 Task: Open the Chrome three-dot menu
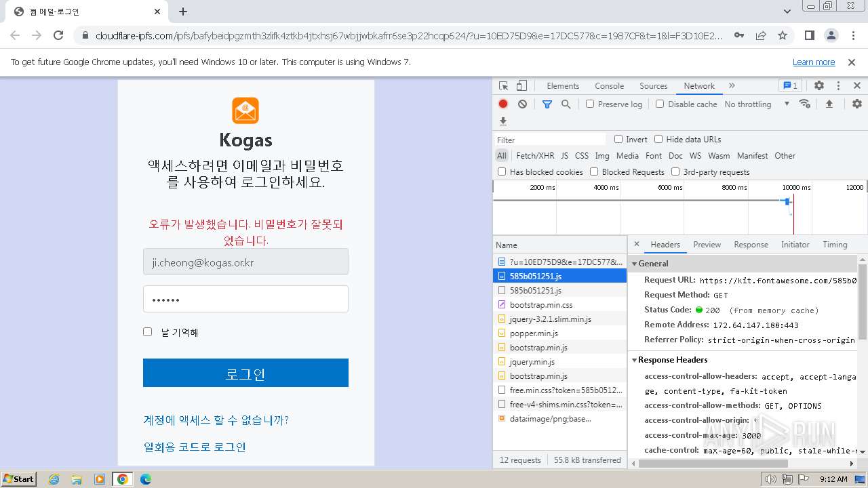tap(852, 35)
